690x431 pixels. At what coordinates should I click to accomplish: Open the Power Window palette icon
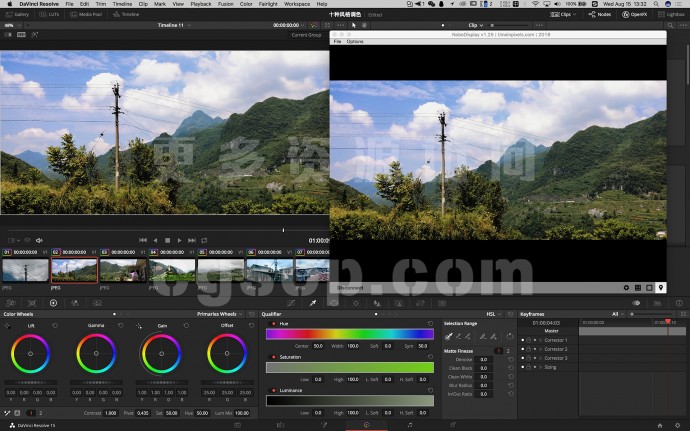[334, 303]
